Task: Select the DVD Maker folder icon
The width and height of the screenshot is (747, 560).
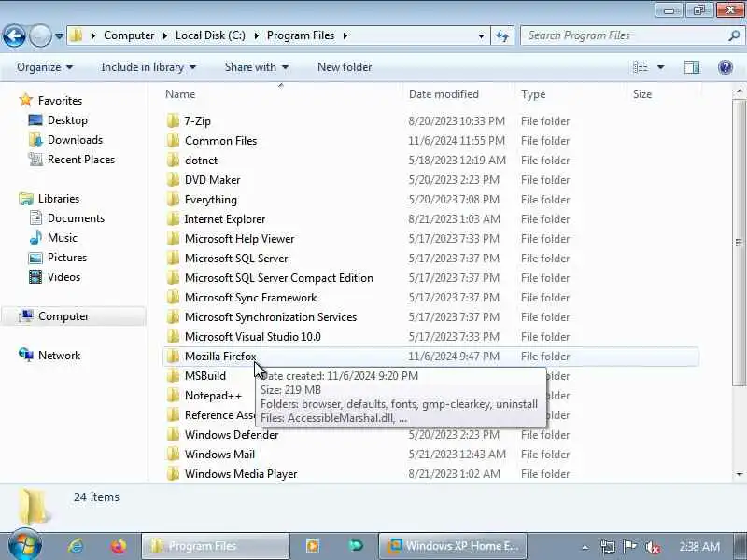Action: click(x=173, y=179)
